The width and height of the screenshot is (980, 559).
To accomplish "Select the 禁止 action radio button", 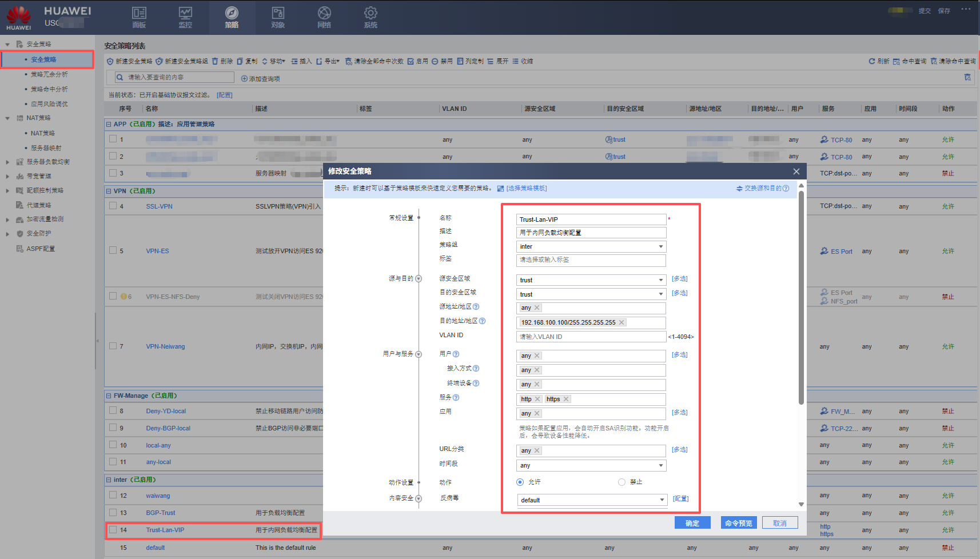I will [x=622, y=482].
